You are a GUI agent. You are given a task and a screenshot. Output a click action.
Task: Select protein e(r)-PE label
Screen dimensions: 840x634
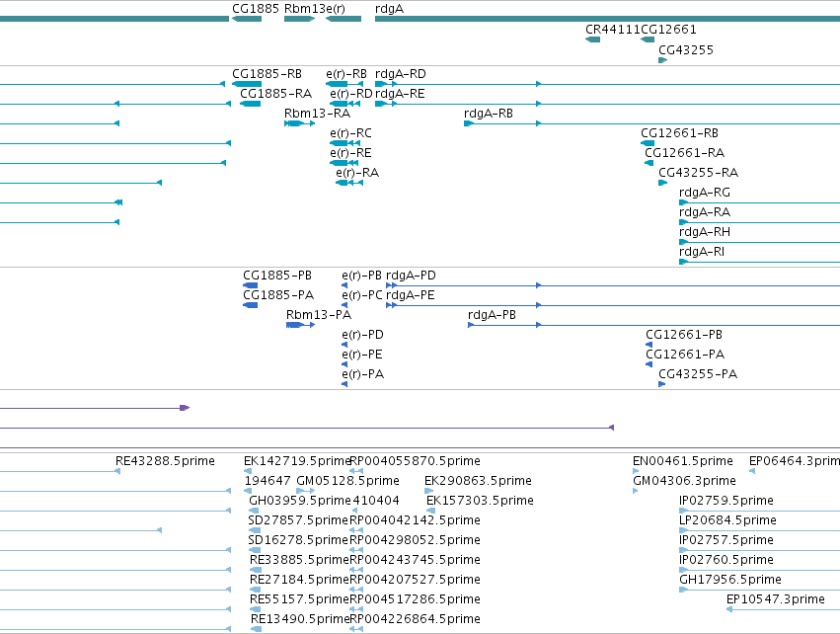[361, 355]
